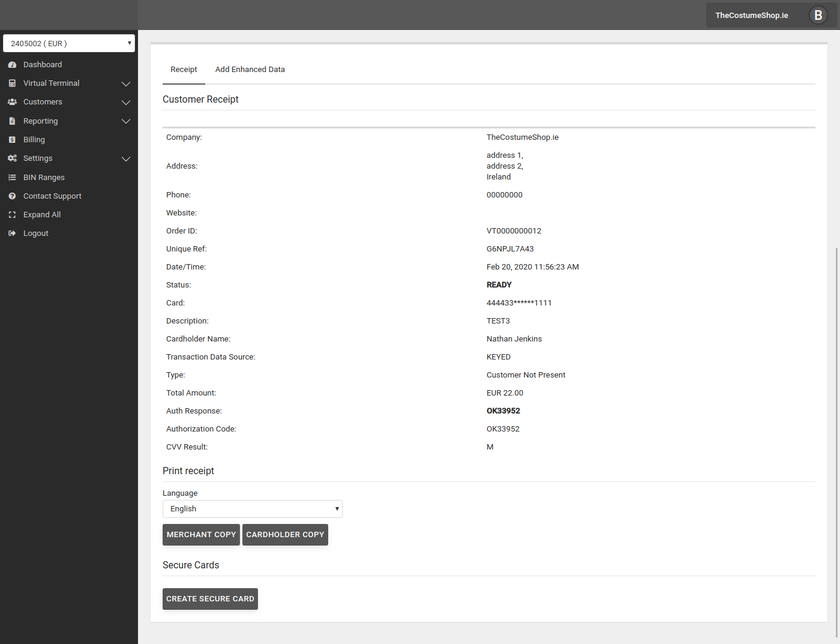Expand the Virtual Terminal submenu chevron
The width and height of the screenshot is (840, 644).
126,83
